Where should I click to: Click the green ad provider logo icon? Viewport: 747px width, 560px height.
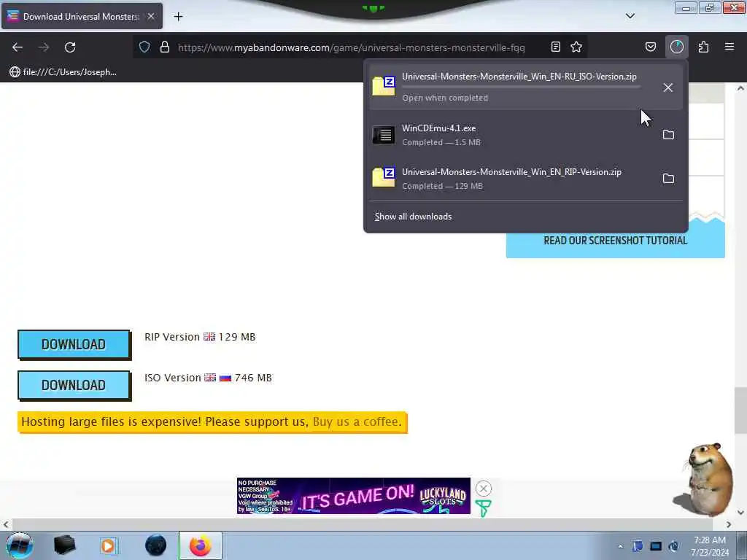pos(483,508)
